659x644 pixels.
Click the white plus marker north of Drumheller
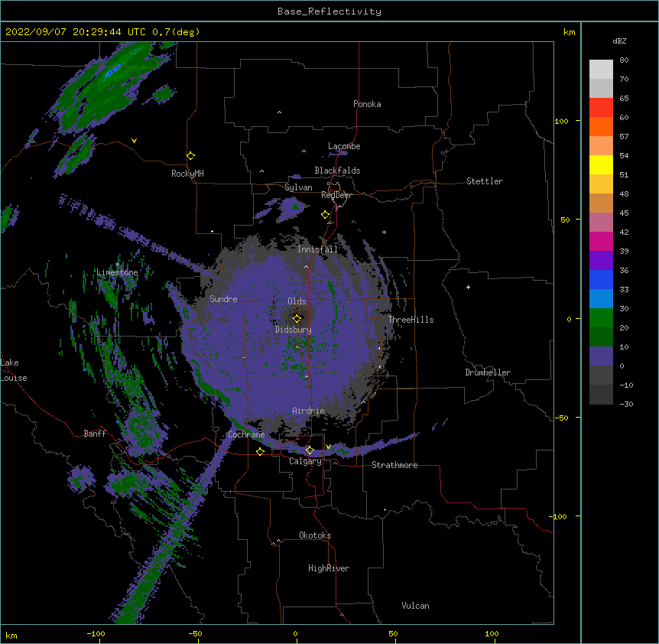tap(468, 287)
